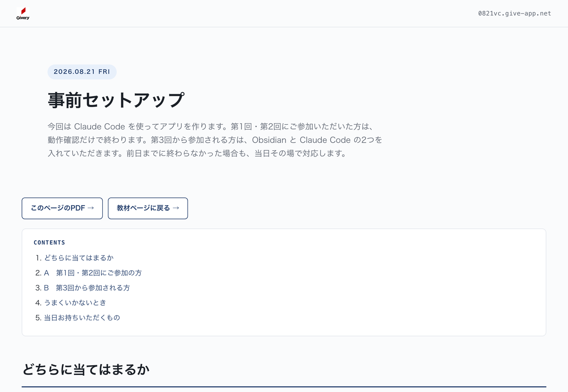Click the 事前セットアップ page title
Viewport: 568px width, 392px height.
coord(116,100)
